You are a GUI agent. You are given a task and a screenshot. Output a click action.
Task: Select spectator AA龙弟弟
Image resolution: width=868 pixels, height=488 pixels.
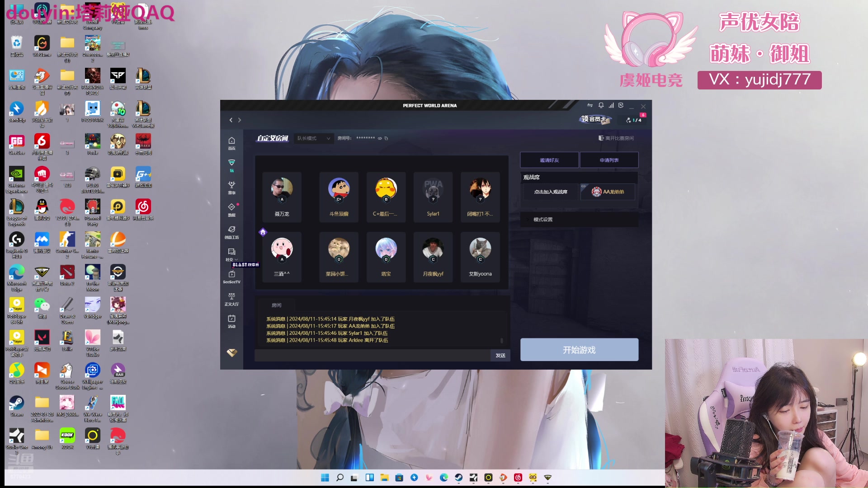point(608,192)
